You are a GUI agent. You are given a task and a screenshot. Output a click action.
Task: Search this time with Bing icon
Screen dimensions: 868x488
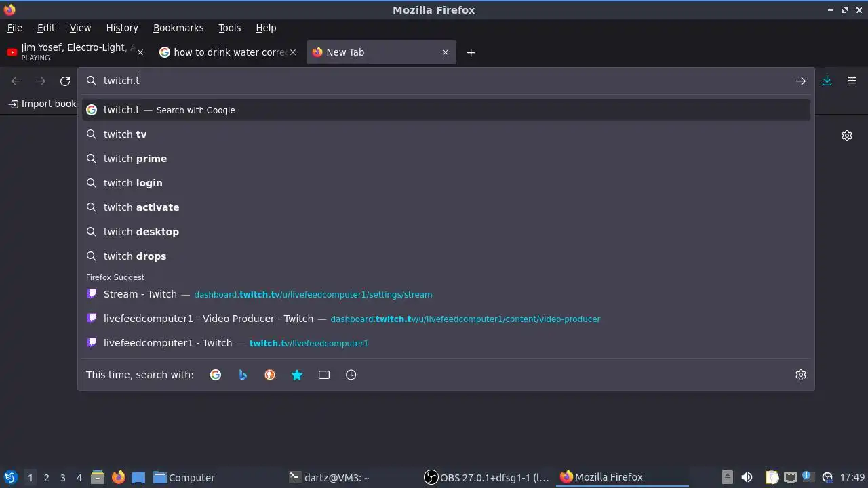(x=243, y=375)
